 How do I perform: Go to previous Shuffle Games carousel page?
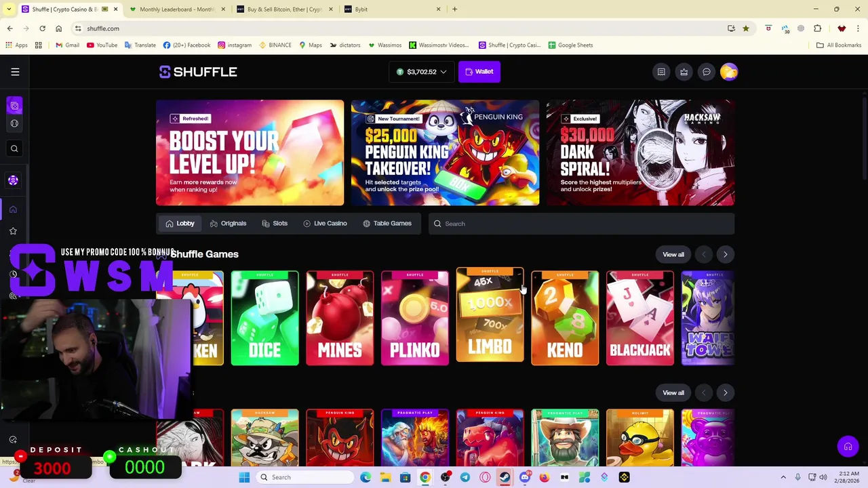[704, 254]
